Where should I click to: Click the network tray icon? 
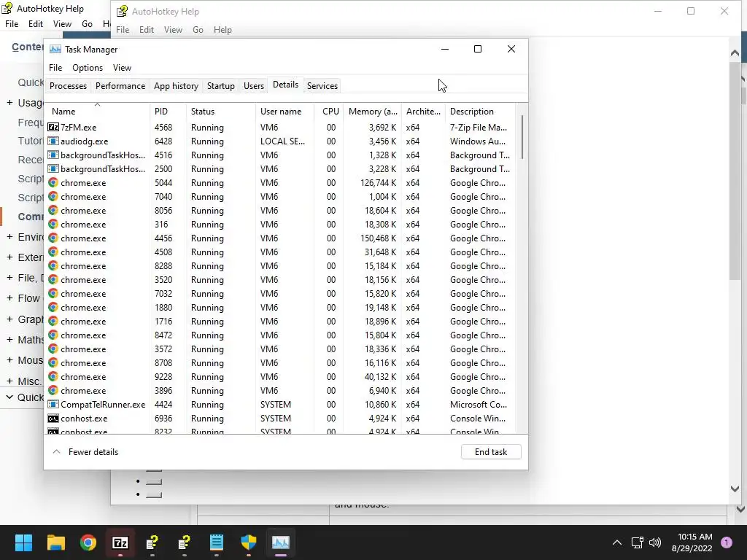(637, 542)
